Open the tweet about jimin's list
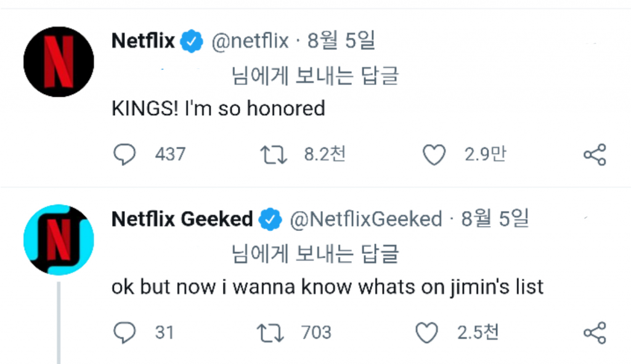This screenshot has width=631, height=364. (x=327, y=287)
